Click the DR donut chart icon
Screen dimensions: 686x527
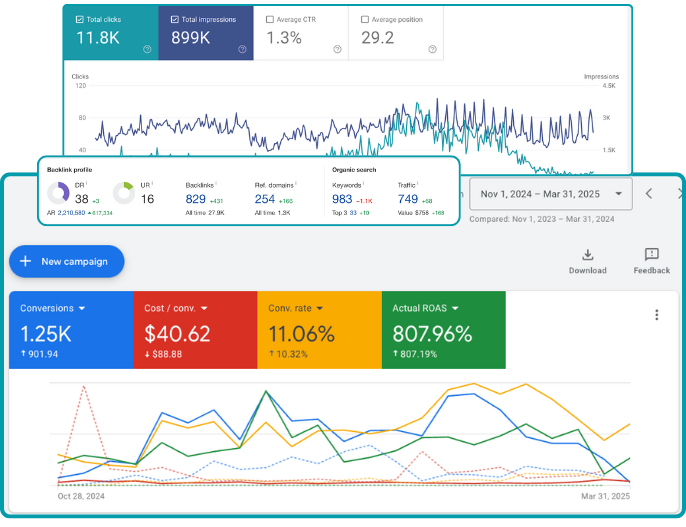click(x=59, y=193)
